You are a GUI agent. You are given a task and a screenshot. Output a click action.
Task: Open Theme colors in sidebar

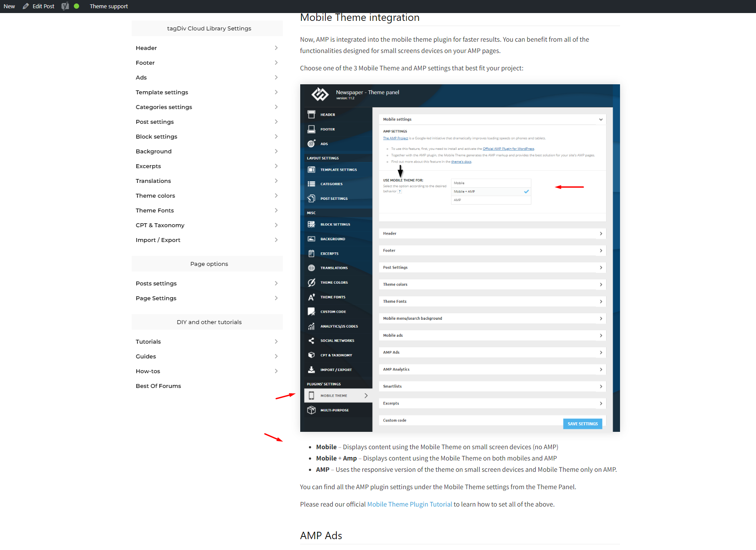pyautogui.click(x=155, y=195)
